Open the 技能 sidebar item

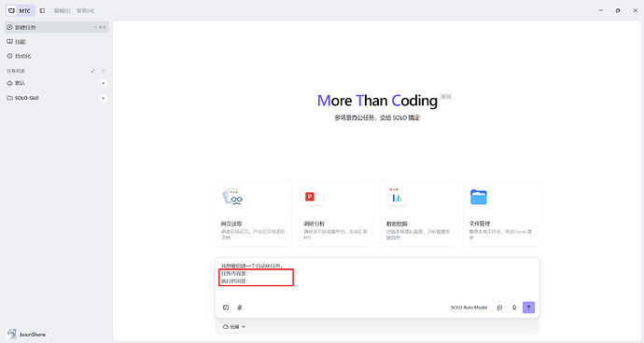57,41
